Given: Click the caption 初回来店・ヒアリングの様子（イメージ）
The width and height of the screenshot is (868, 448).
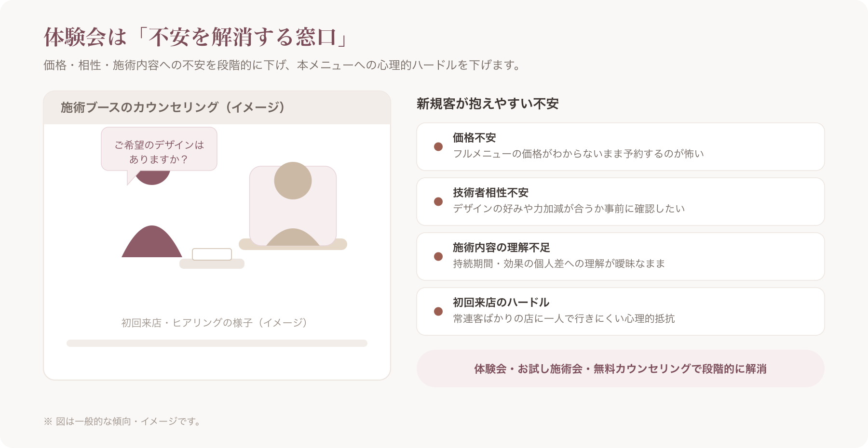Looking at the screenshot, I should [x=214, y=322].
